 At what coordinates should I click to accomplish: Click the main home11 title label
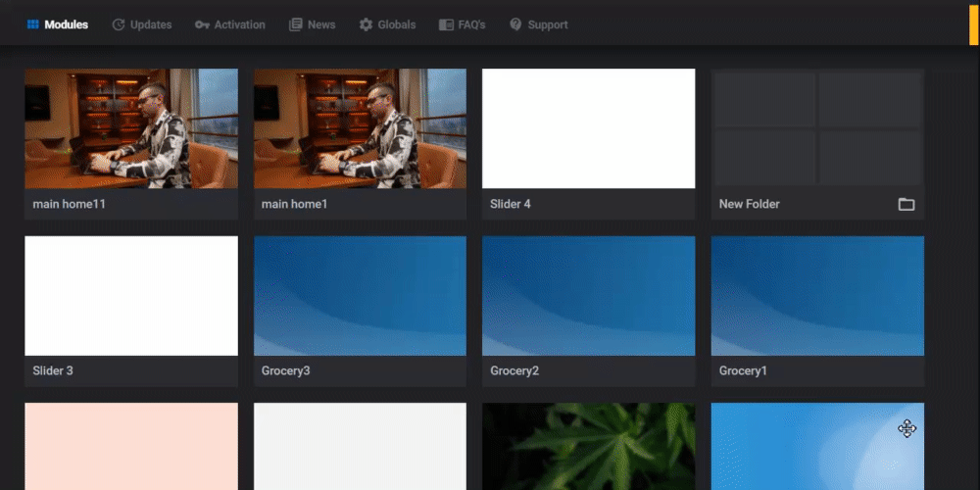69,205
